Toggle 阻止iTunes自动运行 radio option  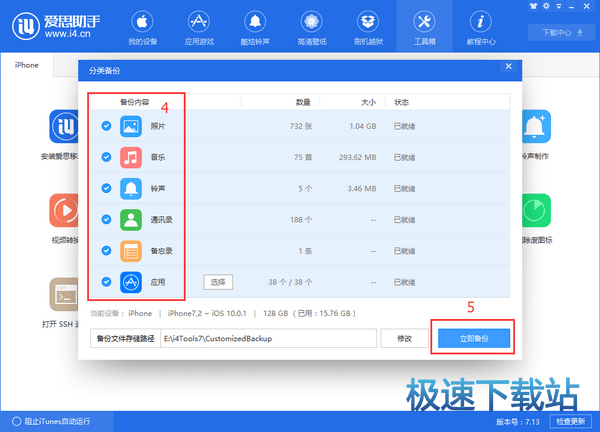point(16,421)
